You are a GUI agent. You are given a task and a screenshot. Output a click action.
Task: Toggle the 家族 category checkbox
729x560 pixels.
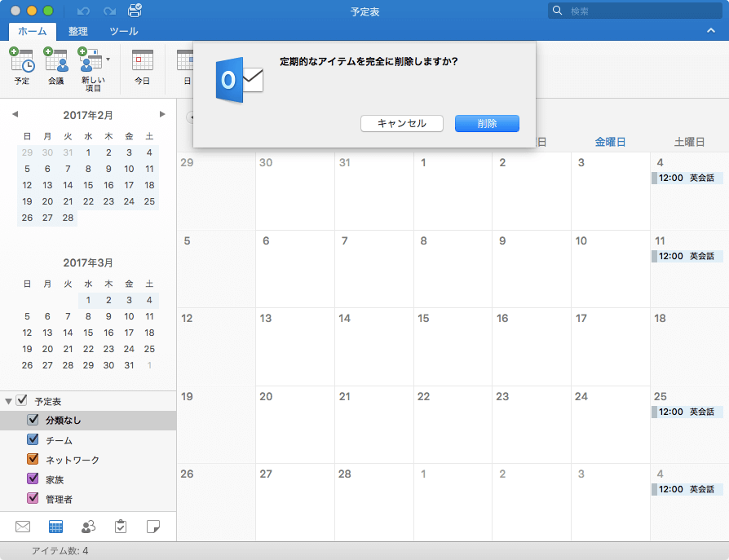click(x=31, y=479)
